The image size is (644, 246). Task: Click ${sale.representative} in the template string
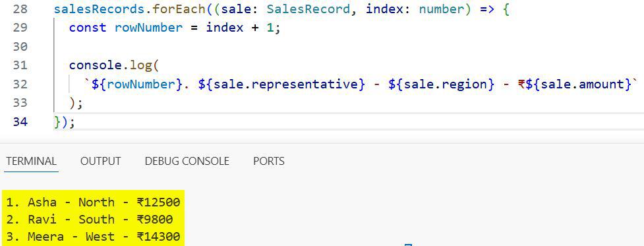[281, 84]
